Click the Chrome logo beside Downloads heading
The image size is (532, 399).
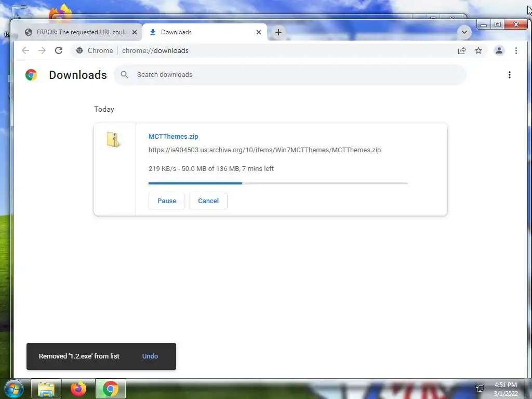coord(31,75)
